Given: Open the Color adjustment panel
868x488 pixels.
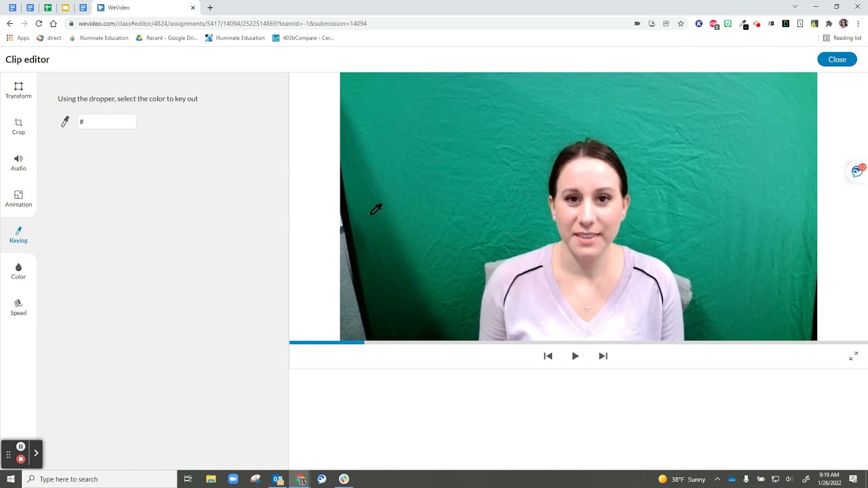Looking at the screenshot, I should 18,271.
